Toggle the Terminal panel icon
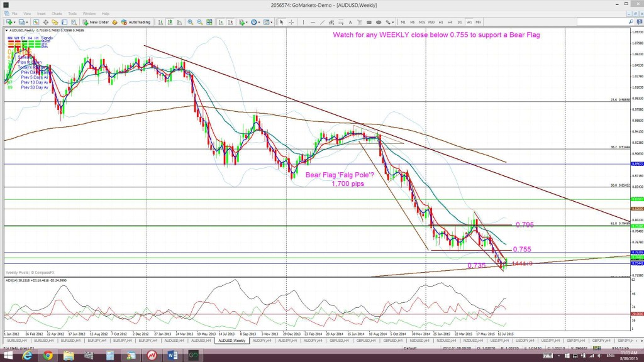 [65, 22]
